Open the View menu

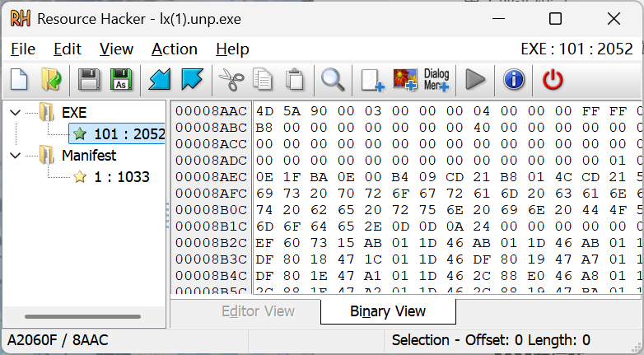(x=116, y=49)
